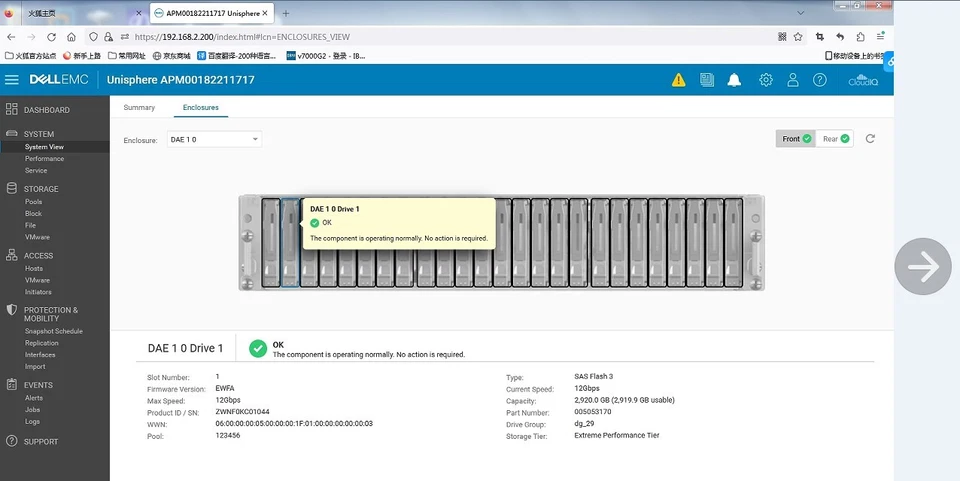Open Snapshot Schedule link

tap(53, 331)
